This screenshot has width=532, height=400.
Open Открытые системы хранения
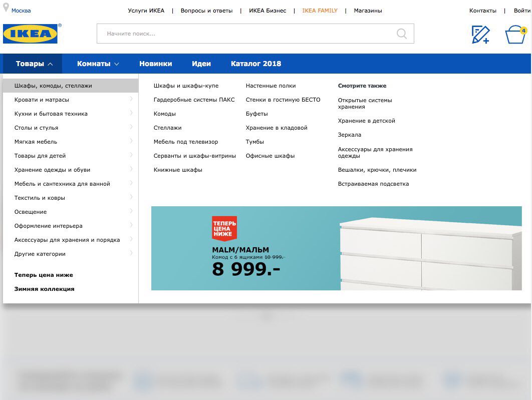365,104
